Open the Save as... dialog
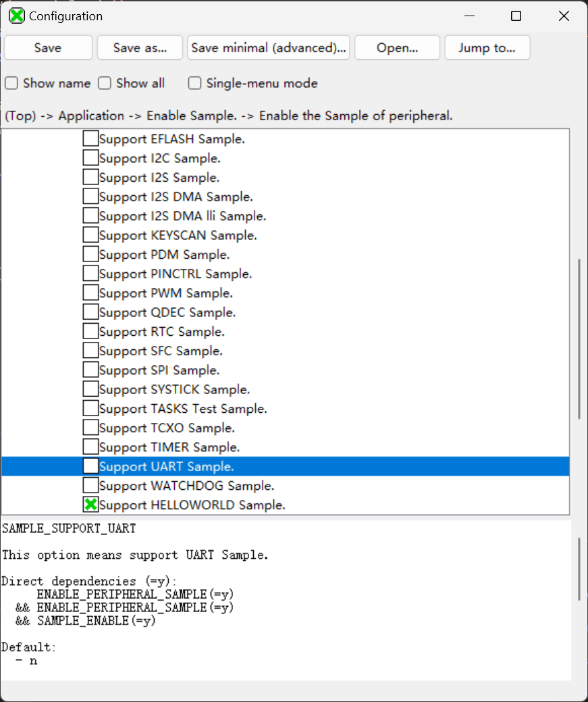The width and height of the screenshot is (588, 702). click(x=140, y=48)
